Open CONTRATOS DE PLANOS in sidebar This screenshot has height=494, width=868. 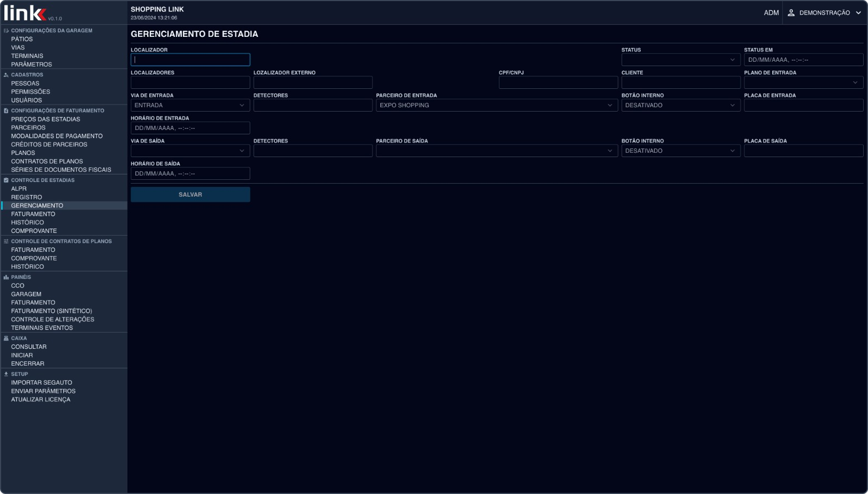(47, 161)
